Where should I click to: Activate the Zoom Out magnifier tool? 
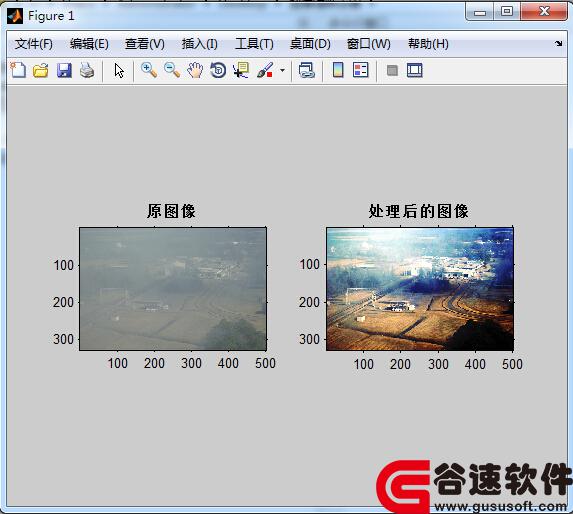172,70
